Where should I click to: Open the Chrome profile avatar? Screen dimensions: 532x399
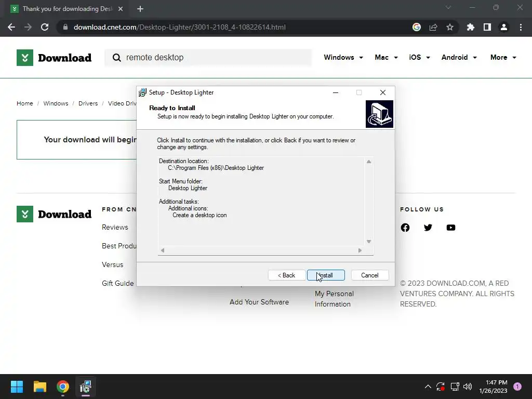coord(504,27)
